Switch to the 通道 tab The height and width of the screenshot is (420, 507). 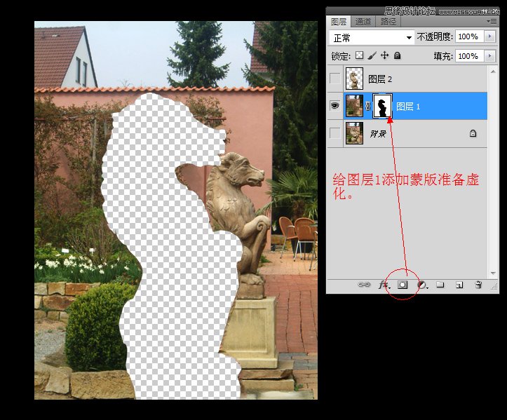point(363,22)
